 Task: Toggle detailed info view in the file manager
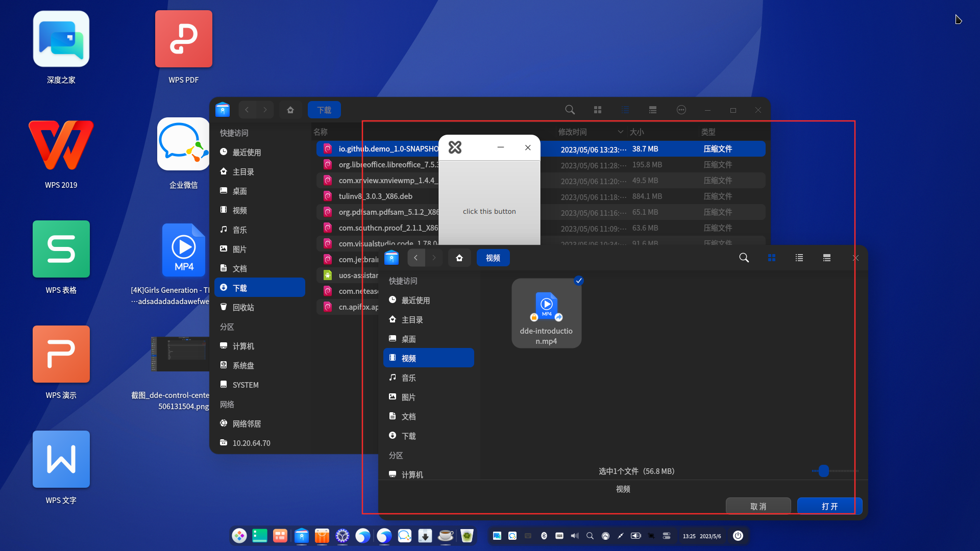pyautogui.click(x=652, y=110)
